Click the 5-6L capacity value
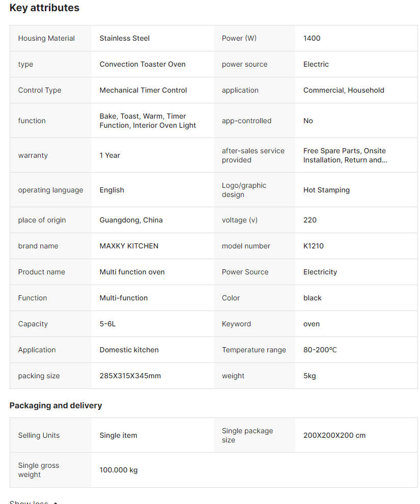 tap(107, 324)
